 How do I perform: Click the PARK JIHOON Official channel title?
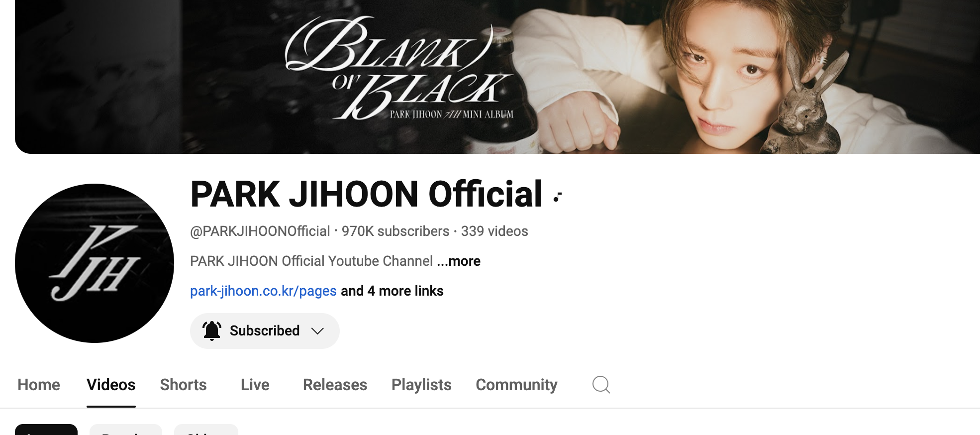pyautogui.click(x=366, y=194)
